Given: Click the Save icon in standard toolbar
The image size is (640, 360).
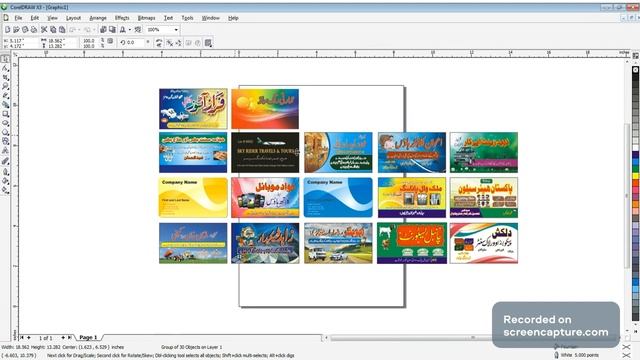Looking at the screenshot, I should pos(25,30).
